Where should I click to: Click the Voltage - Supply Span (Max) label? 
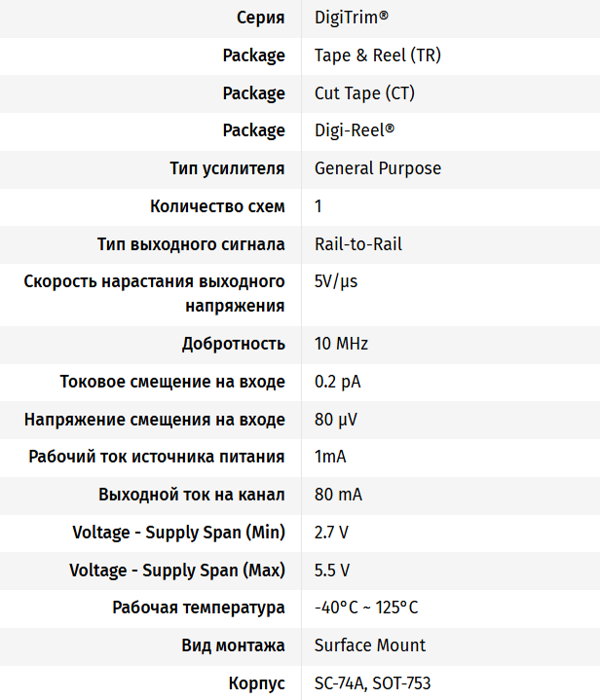(177, 570)
